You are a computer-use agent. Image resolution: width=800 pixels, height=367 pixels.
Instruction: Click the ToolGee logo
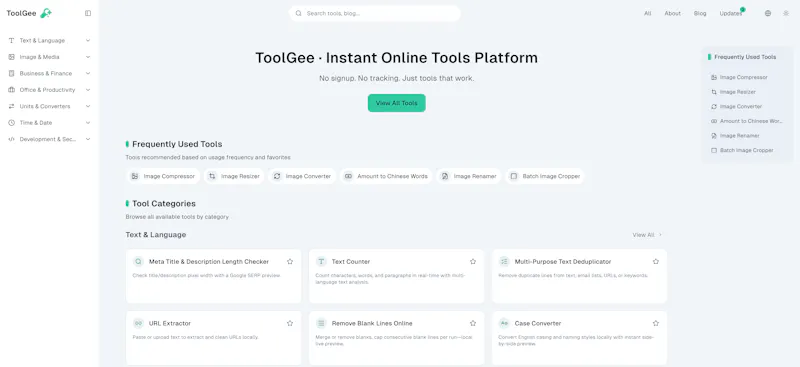tap(29, 13)
